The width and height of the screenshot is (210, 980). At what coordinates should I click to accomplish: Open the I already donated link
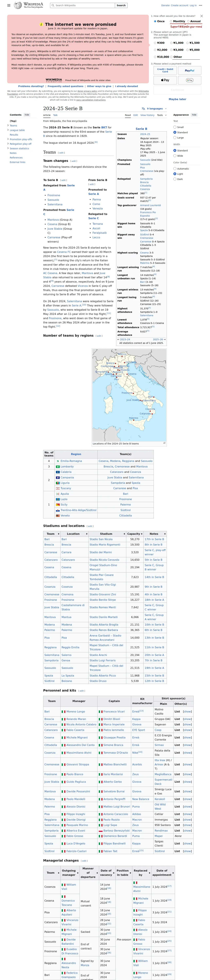click(127, 86)
